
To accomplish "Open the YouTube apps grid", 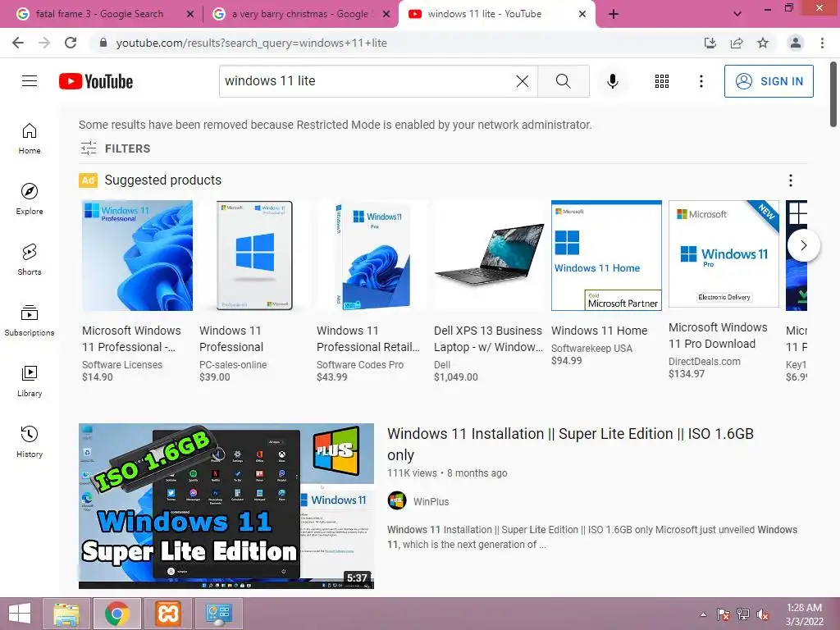I will click(662, 81).
